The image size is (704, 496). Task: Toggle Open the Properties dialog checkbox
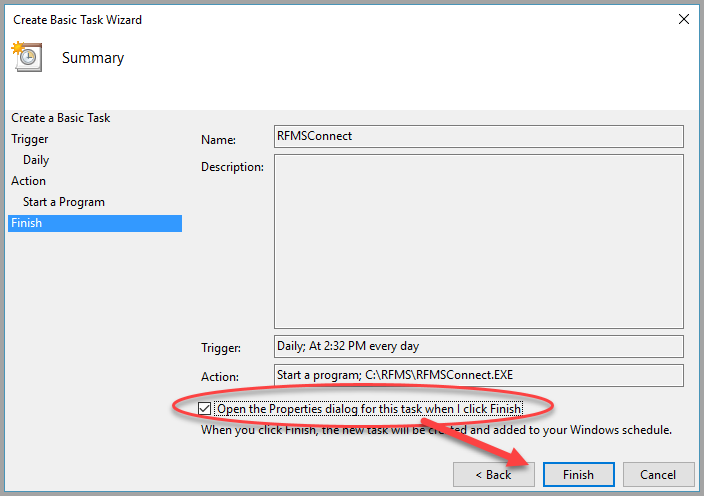click(204, 408)
